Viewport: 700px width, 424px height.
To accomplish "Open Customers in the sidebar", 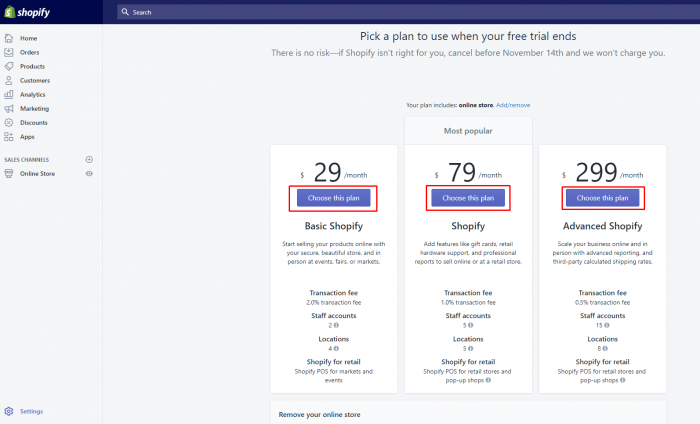I will 35,80.
